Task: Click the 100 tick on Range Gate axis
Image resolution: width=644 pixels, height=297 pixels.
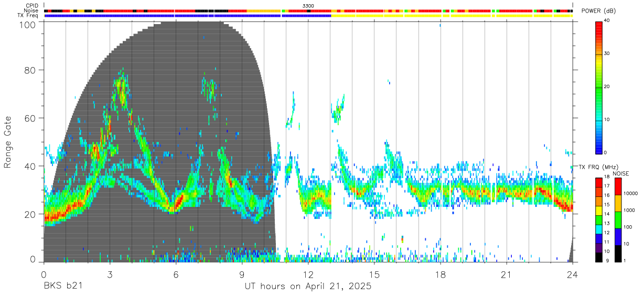Action: click(x=27, y=24)
